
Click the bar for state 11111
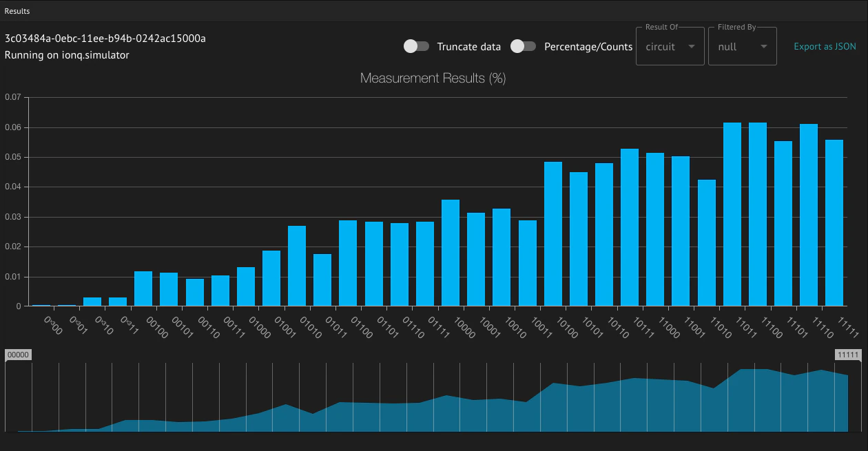tap(834, 223)
